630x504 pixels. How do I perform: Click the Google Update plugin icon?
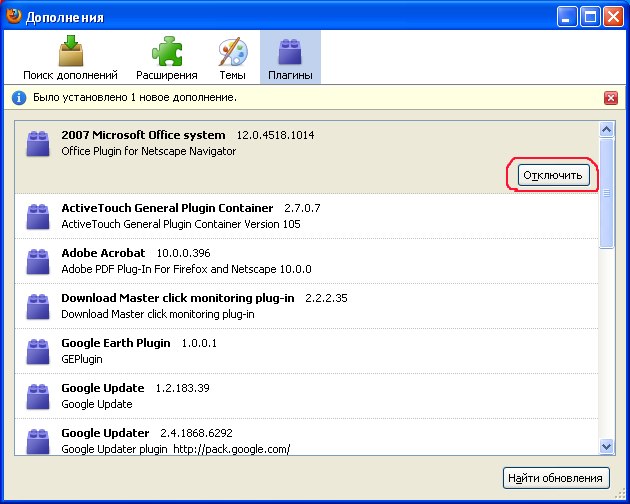pyautogui.click(x=39, y=395)
